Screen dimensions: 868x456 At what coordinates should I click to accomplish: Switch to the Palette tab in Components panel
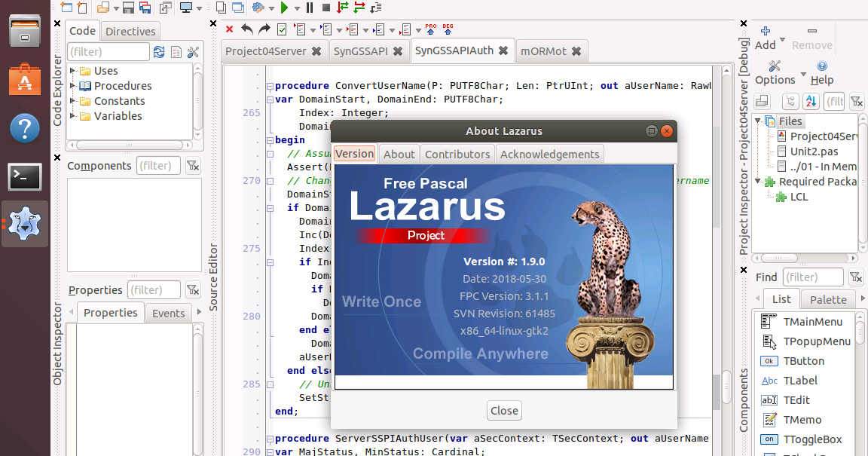click(x=828, y=298)
